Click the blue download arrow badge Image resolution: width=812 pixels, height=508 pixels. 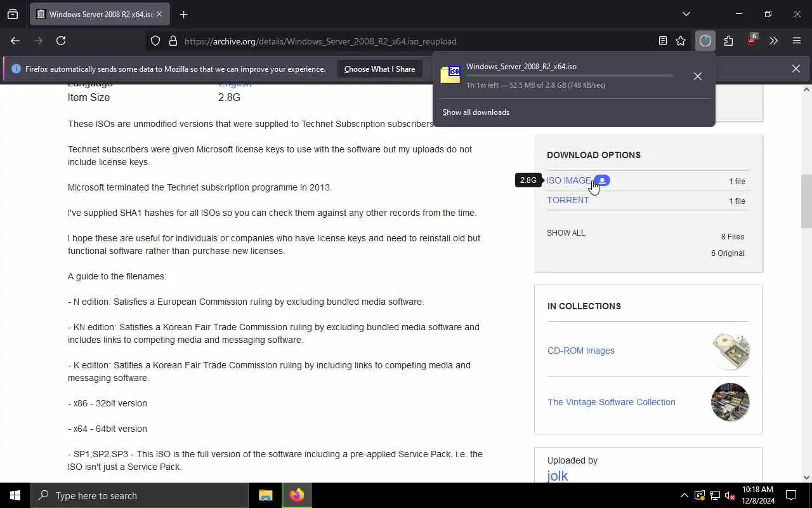(x=602, y=180)
